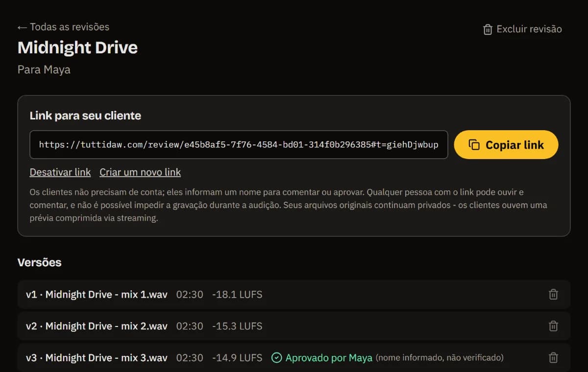Viewport: 588px width, 372px height.
Task: Click the green approval checkmark icon on v3
Action: [x=276, y=358]
